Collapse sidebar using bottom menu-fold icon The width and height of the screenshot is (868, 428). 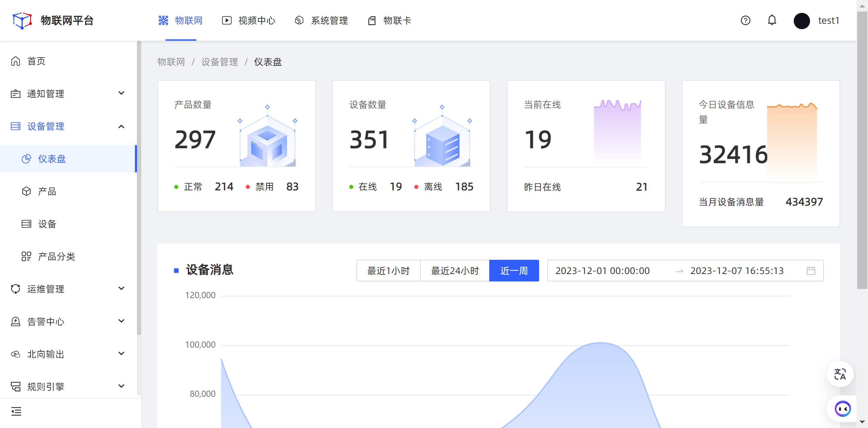coord(16,411)
